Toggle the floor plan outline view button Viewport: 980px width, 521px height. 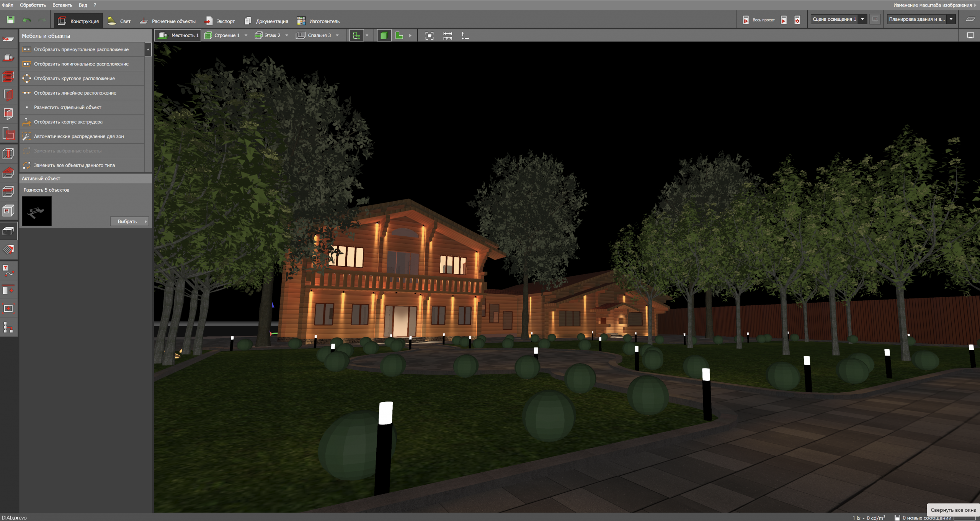point(356,36)
